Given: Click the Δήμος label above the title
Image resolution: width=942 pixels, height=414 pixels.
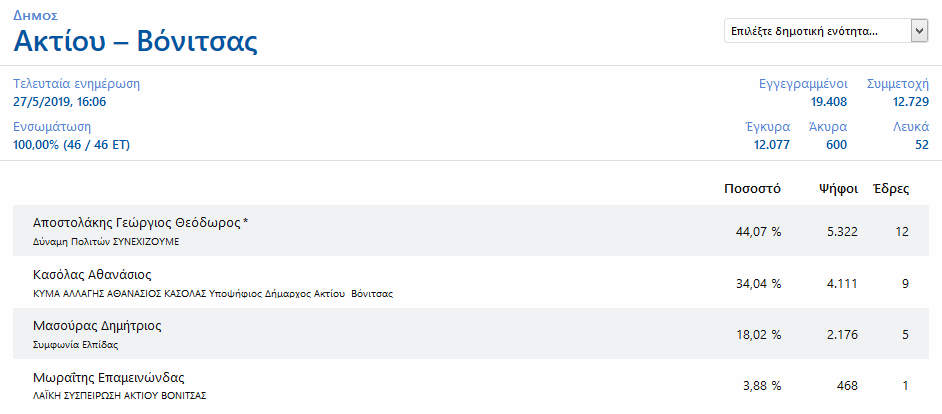Looking at the screenshot, I should pos(35,16).
